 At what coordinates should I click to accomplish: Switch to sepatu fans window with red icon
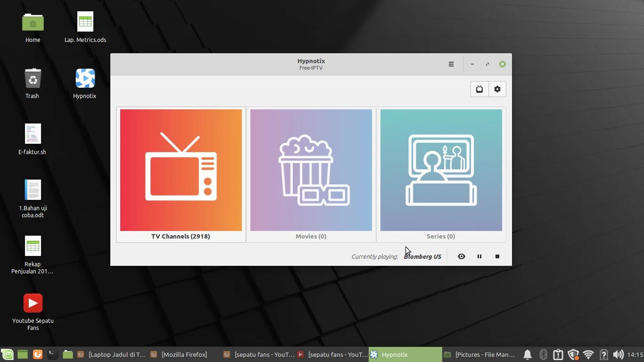(x=331, y=354)
